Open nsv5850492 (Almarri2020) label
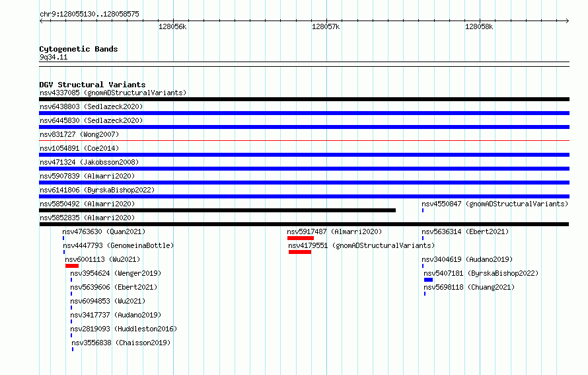The image size is (588, 375). tap(87, 204)
